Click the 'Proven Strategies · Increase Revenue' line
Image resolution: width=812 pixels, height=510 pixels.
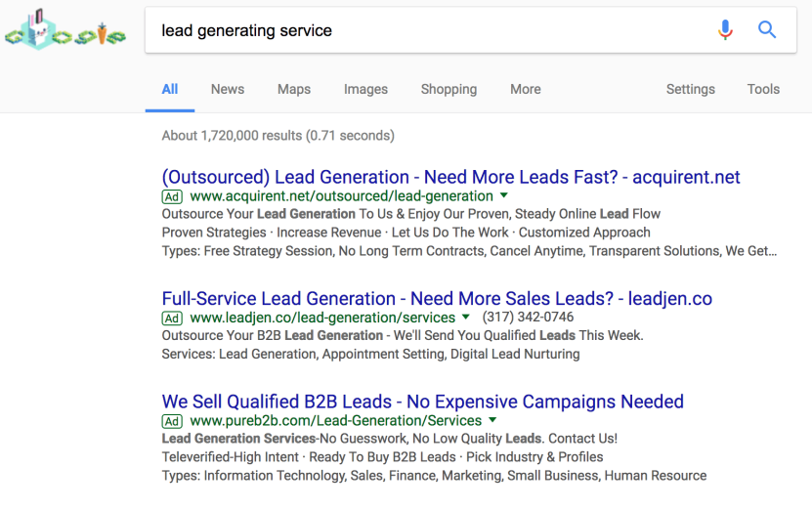click(x=406, y=233)
